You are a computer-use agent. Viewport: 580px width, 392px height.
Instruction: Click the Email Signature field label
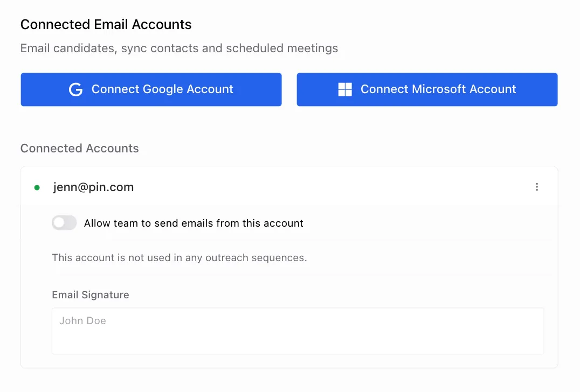(90, 295)
